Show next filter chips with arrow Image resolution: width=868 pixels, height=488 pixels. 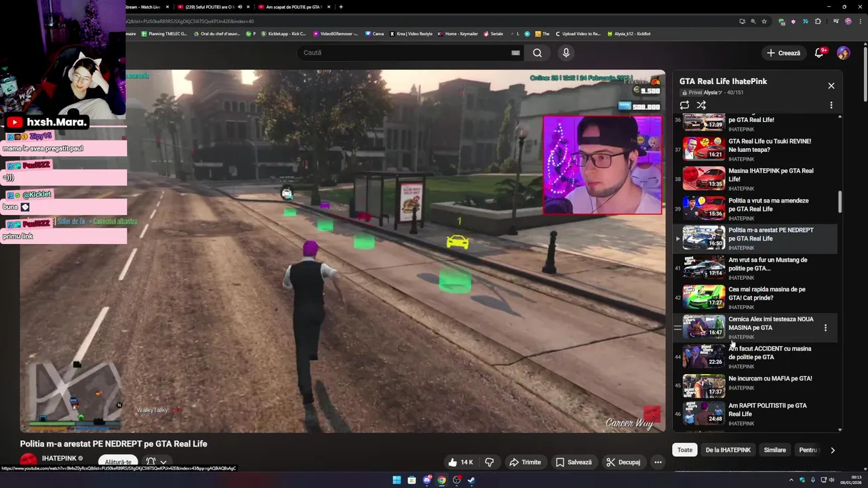coord(833,450)
